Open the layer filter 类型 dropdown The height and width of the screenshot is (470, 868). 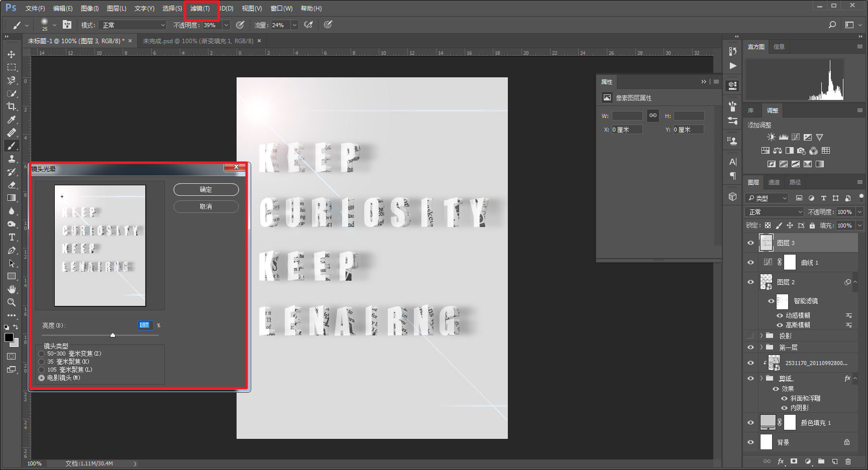pyautogui.click(x=767, y=198)
